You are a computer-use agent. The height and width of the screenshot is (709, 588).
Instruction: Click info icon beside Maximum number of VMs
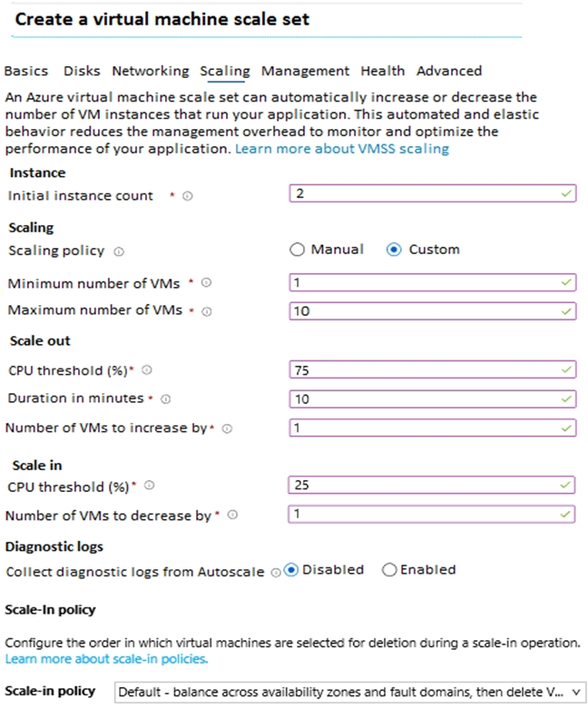207,311
